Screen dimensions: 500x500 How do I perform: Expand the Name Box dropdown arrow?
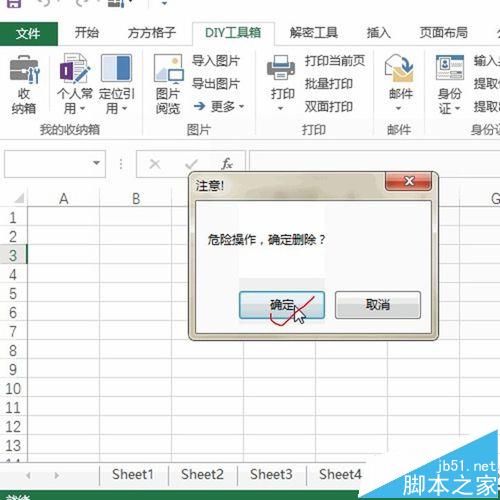pyautogui.click(x=96, y=163)
